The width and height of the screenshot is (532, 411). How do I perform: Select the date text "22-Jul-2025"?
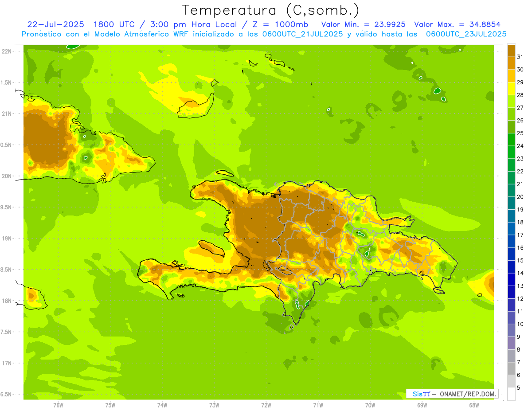[56, 24]
